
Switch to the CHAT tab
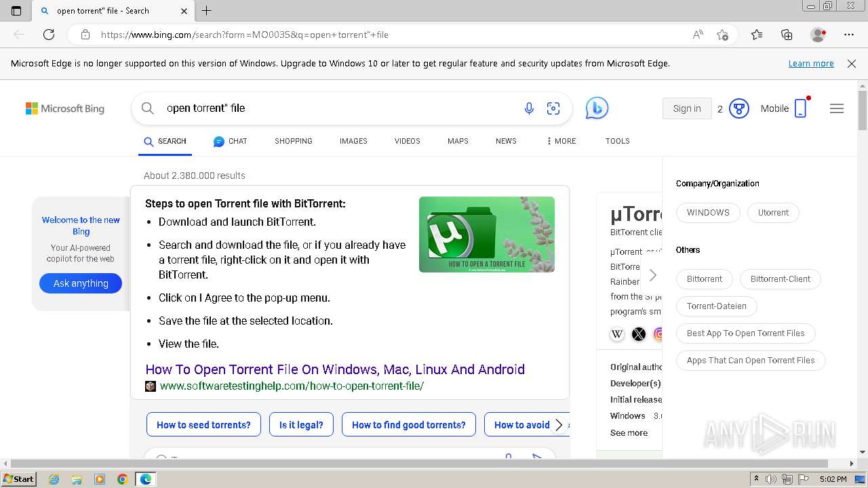[x=231, y=141]
